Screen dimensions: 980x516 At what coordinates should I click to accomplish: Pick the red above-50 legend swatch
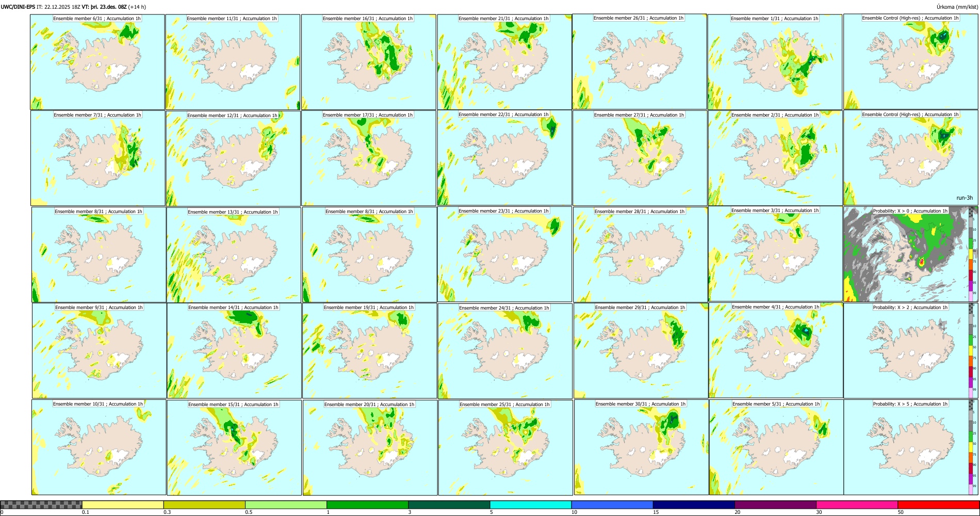[x=938, y=505]
